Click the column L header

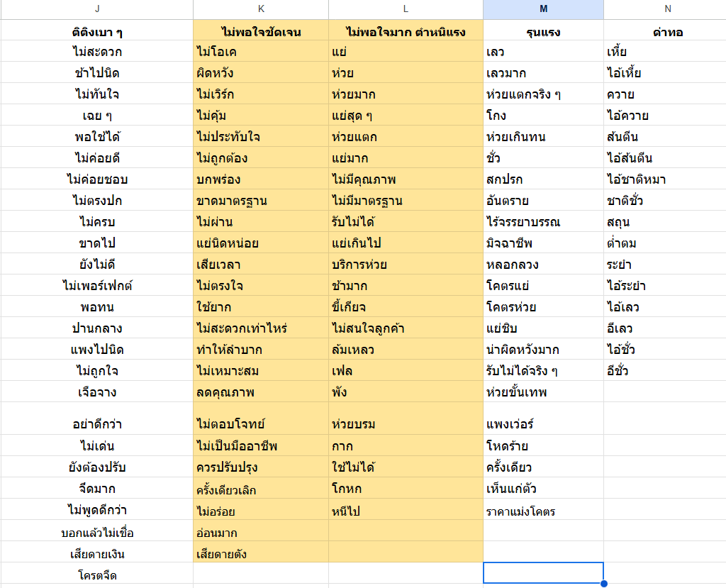pos(406,9)
